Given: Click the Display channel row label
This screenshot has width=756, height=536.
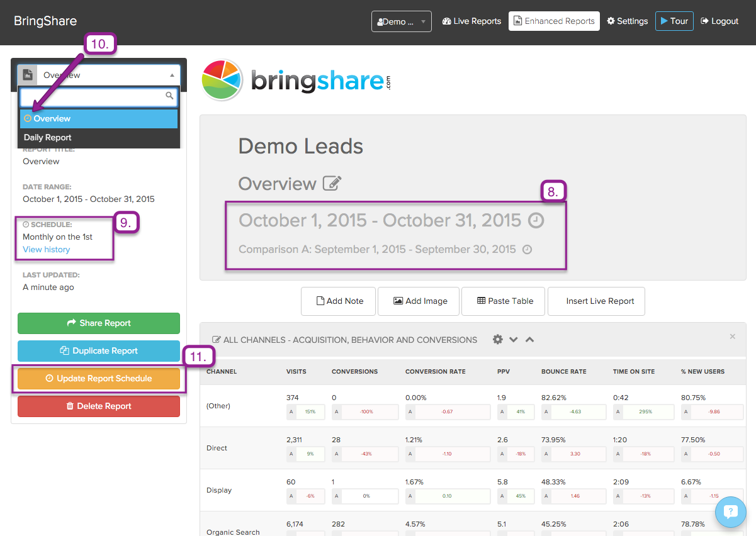Looking at the screenshot, I should coord(219,490).
